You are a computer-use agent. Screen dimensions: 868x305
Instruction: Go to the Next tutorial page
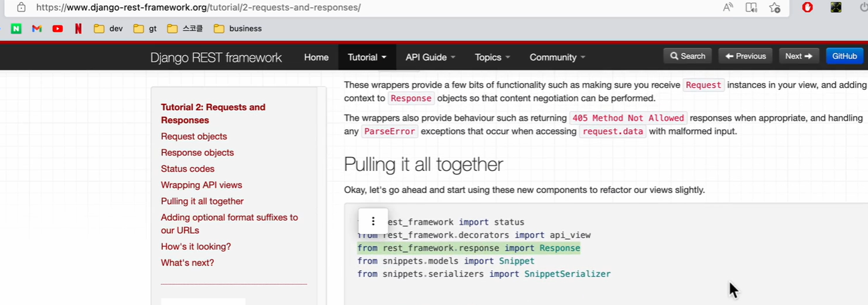tap(799, 56)
